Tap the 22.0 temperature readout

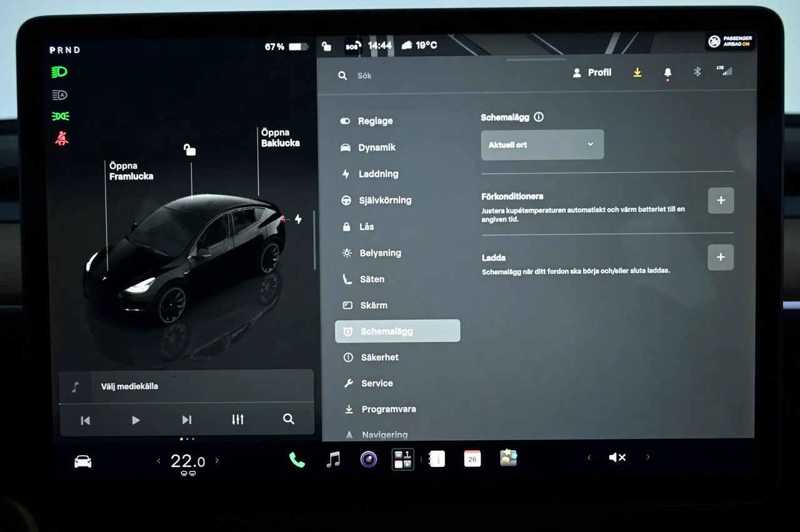(x=187, y=461)
